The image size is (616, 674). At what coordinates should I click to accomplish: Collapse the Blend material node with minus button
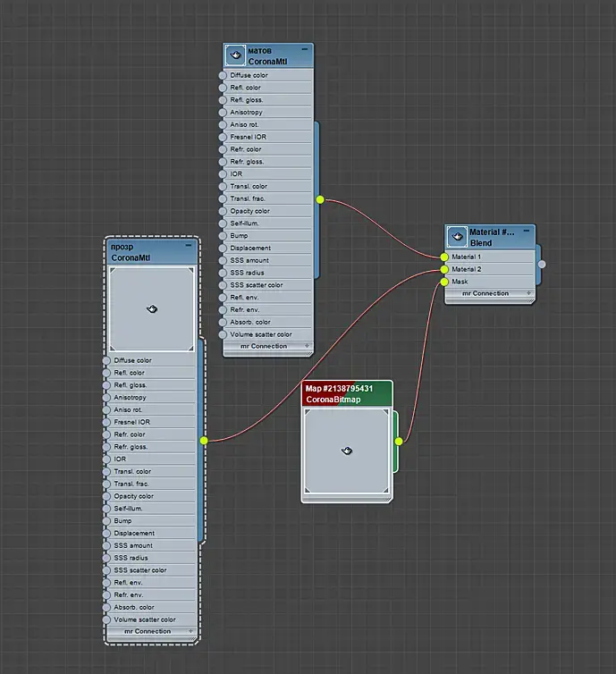(x=527, y=231)
